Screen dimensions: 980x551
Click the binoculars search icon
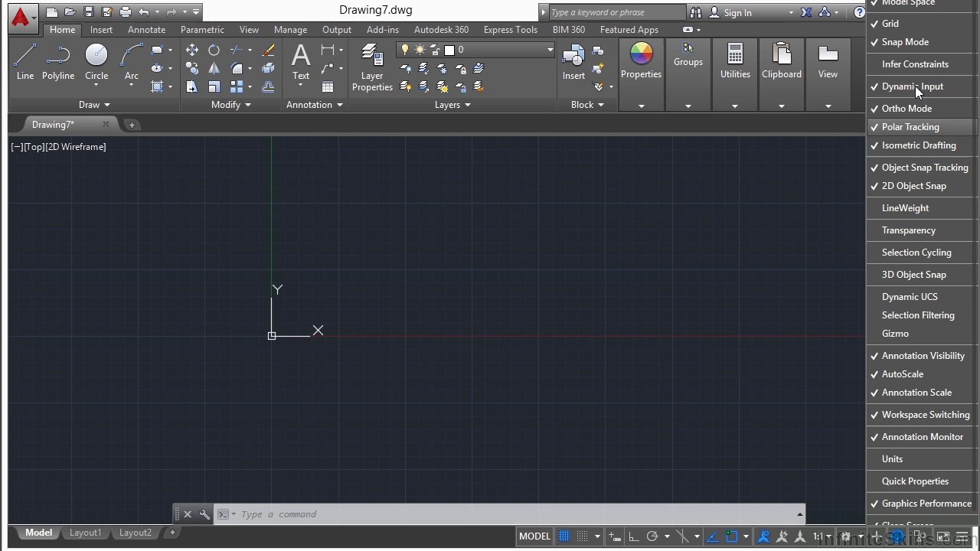pyautogui.click(x=696, y=12)
